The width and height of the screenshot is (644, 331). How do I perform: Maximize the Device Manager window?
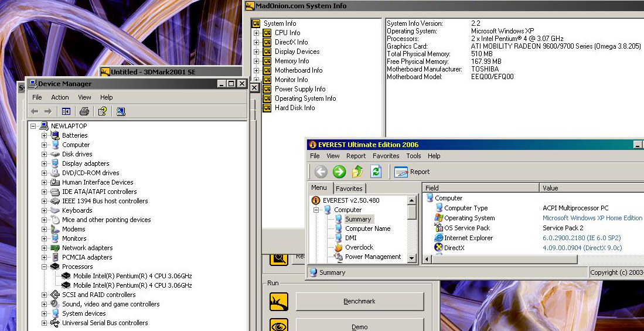tap(231, 84)
